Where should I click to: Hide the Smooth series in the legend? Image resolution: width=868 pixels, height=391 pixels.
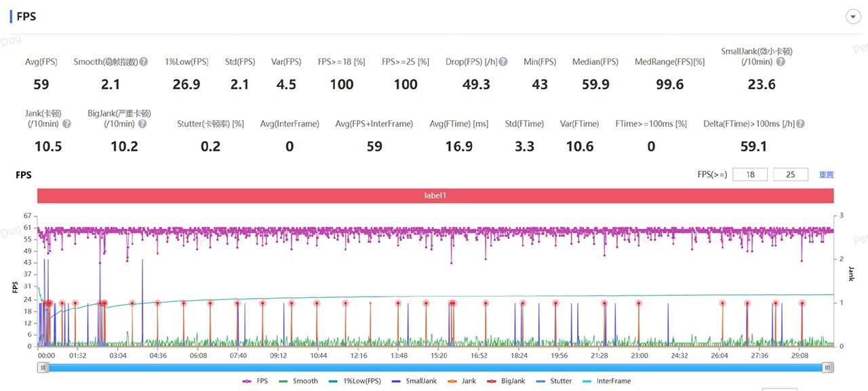(298, 381)
